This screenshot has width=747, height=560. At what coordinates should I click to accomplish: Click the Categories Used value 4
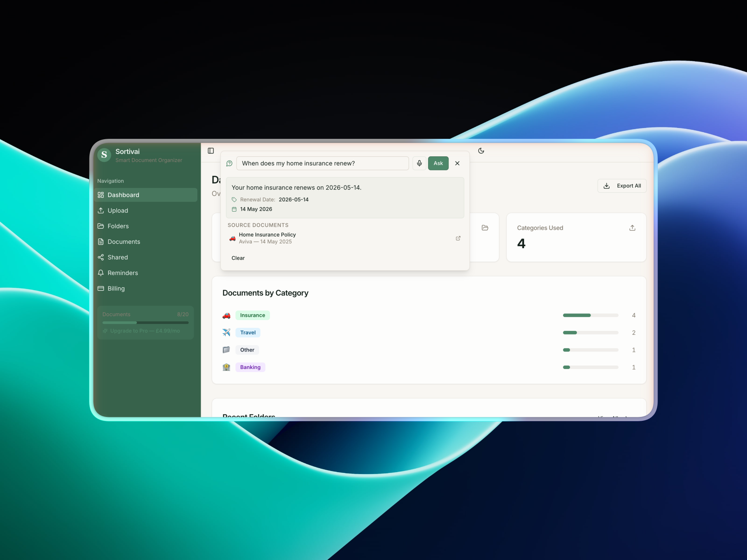[x=521, y=244]
